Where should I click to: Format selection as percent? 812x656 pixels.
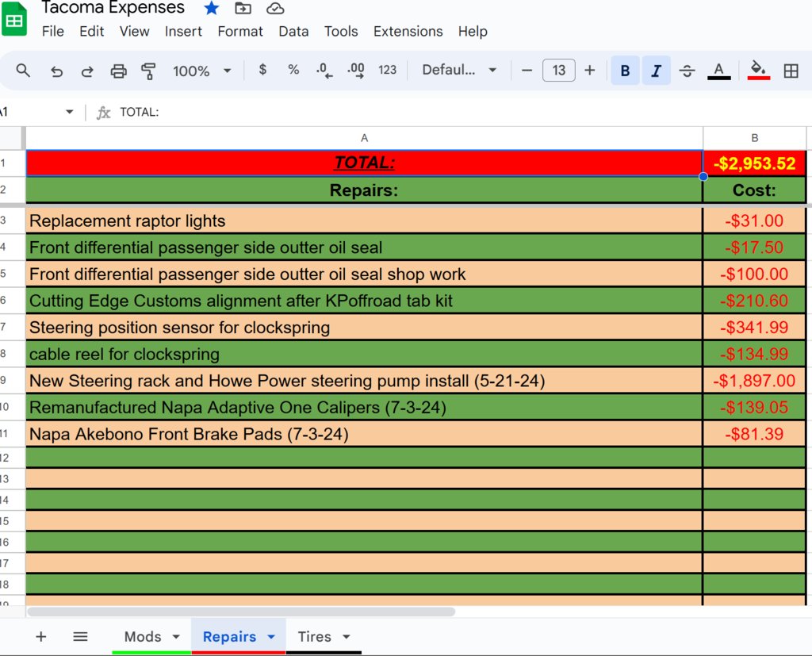293,70
